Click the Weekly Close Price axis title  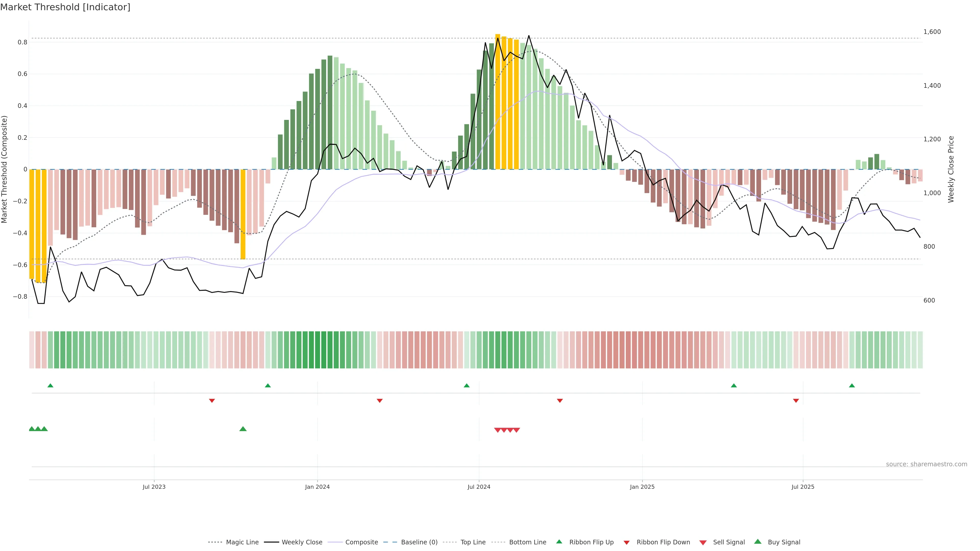951,169
